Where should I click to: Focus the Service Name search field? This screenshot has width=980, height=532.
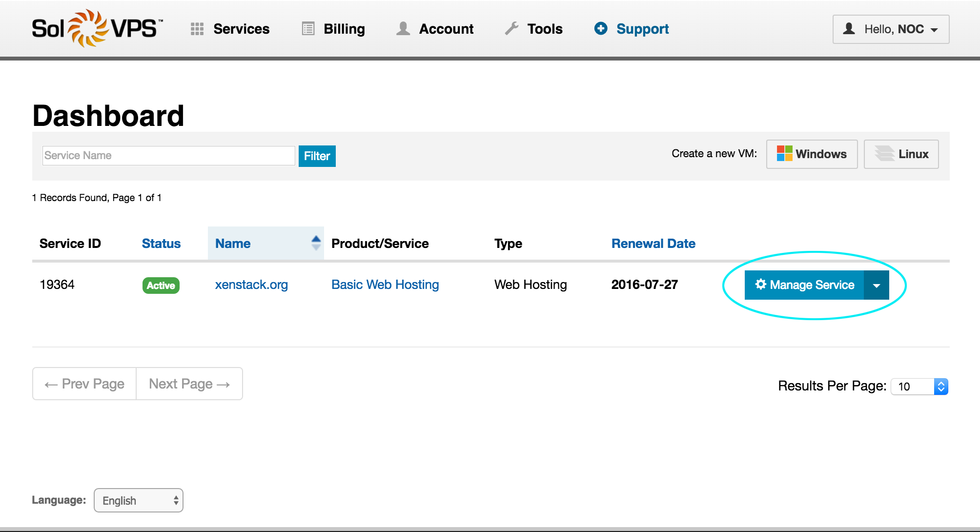coord(168,156)
